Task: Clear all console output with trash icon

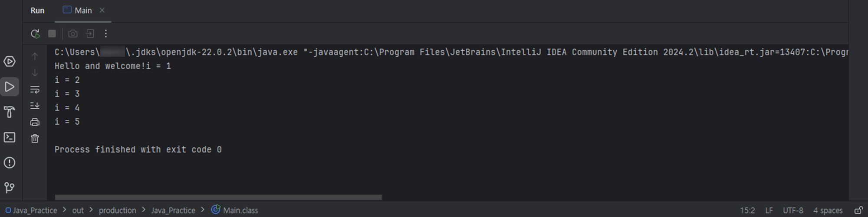Action: pos(35,139)
